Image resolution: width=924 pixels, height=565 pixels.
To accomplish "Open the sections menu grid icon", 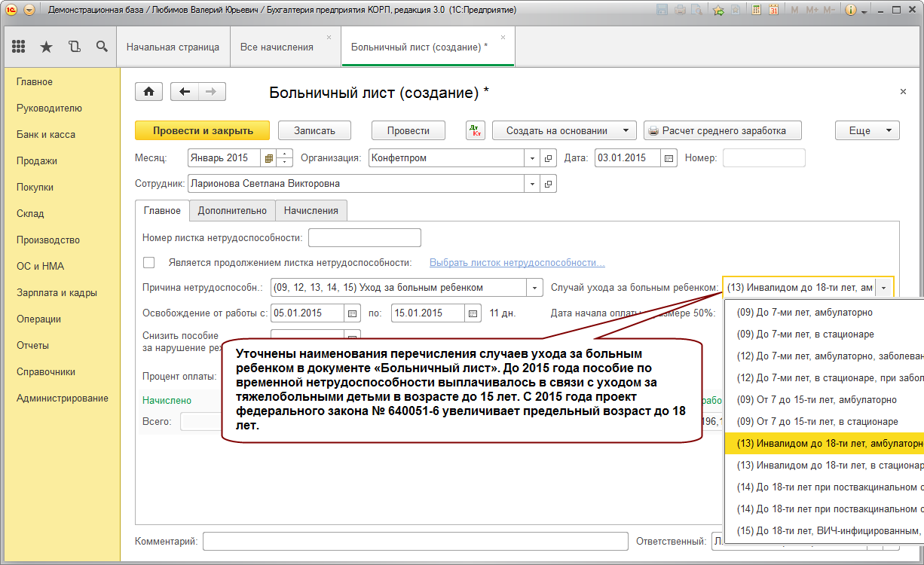I will pyautogui.click(x=19, y=47).
